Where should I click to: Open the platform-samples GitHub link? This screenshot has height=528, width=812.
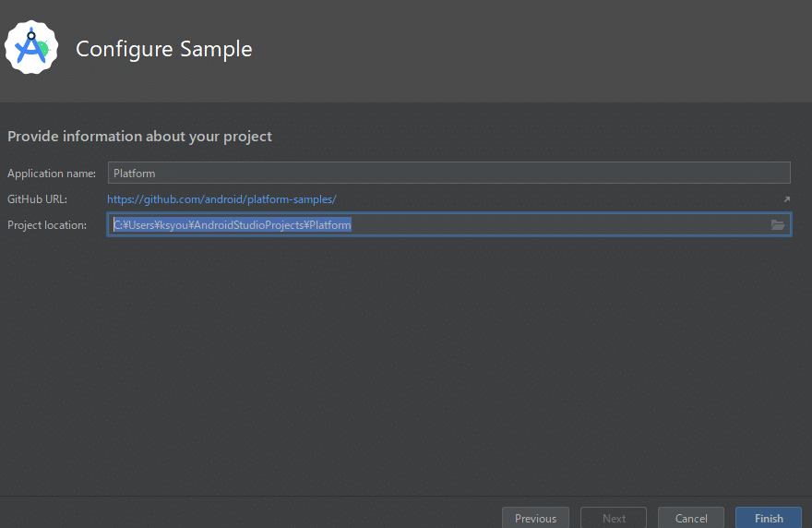(221, 199)
